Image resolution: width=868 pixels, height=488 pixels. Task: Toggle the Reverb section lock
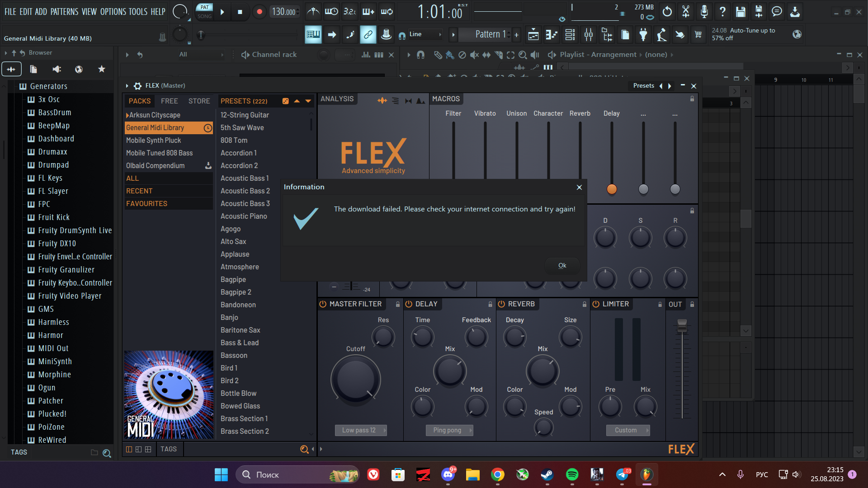point(585,305)
